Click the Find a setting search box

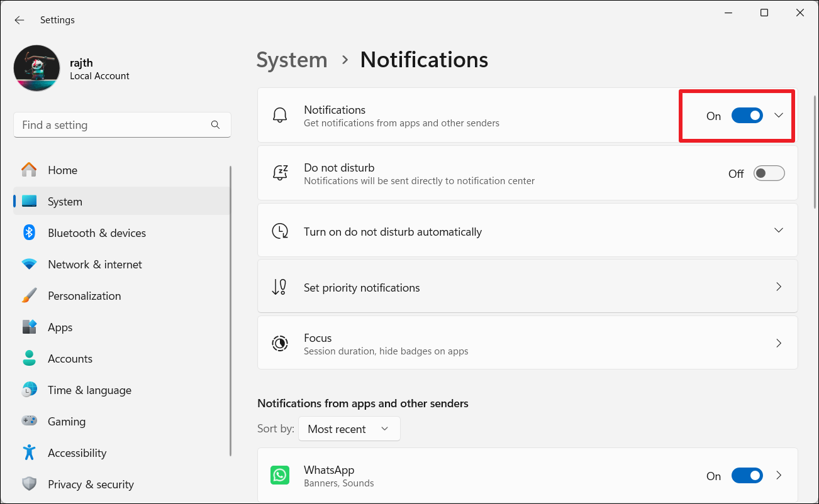coord(113,125)
